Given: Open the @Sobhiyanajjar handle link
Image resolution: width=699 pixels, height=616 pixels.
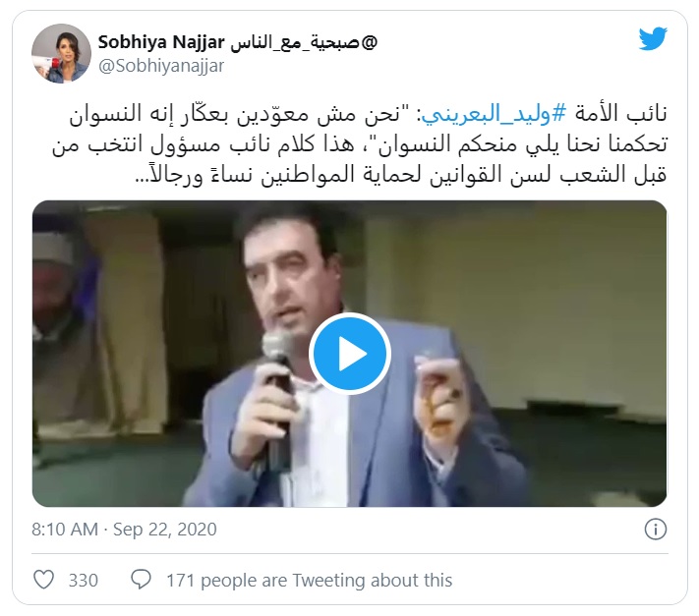Looking at the screenshot, I should tap(161, 66).
